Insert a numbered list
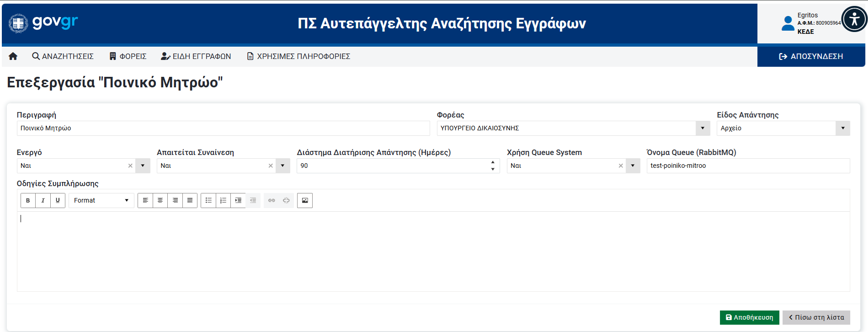 [223, 200]
